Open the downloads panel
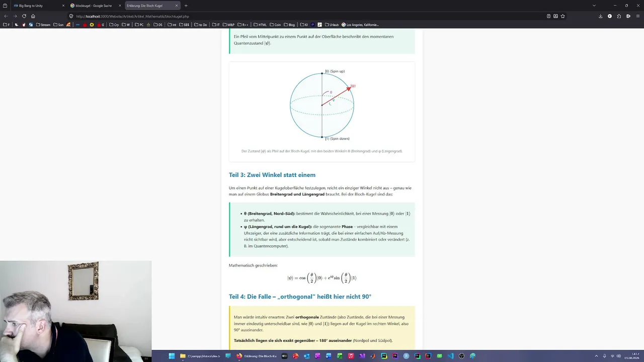 [x=600, y=16]
